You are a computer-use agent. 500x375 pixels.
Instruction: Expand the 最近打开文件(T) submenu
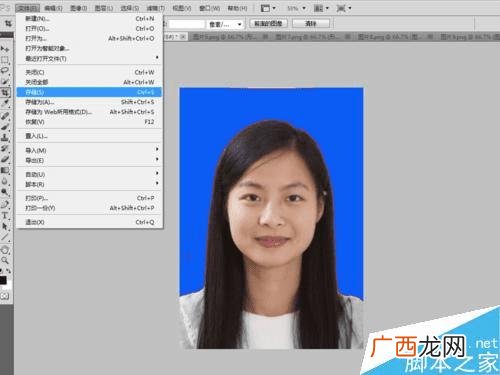89,59
